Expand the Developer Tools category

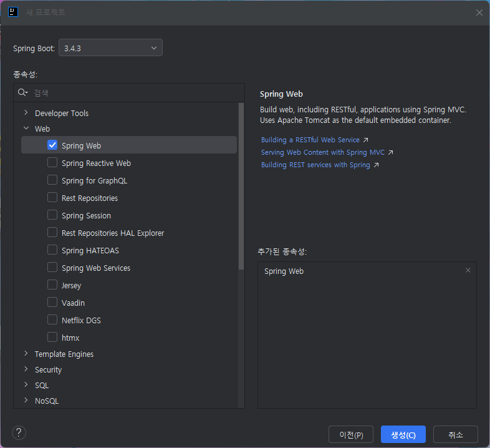[x=26, y=113]
